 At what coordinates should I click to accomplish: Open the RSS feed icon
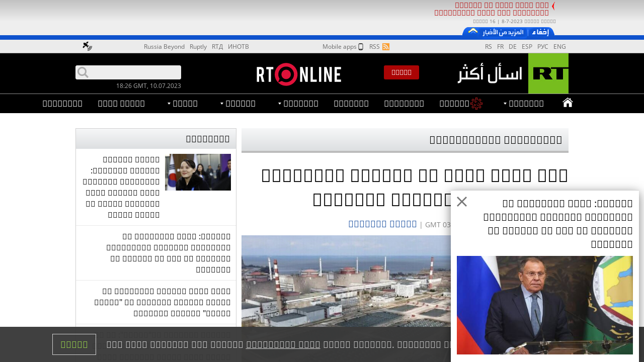386,47
